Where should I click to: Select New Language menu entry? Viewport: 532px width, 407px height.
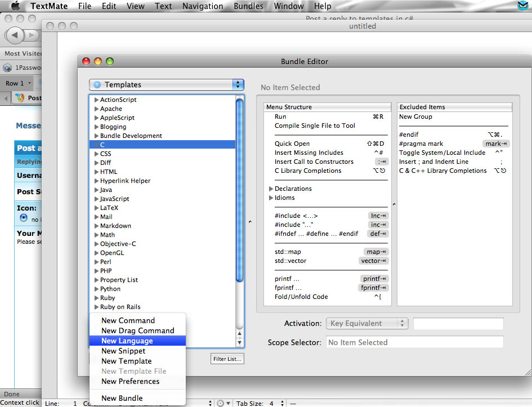(127, 341)
